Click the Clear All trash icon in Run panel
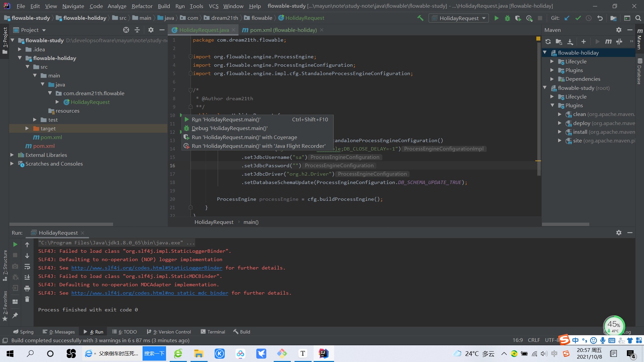The height and width of the screenshot is (362, 644). [x=27, y=299]
